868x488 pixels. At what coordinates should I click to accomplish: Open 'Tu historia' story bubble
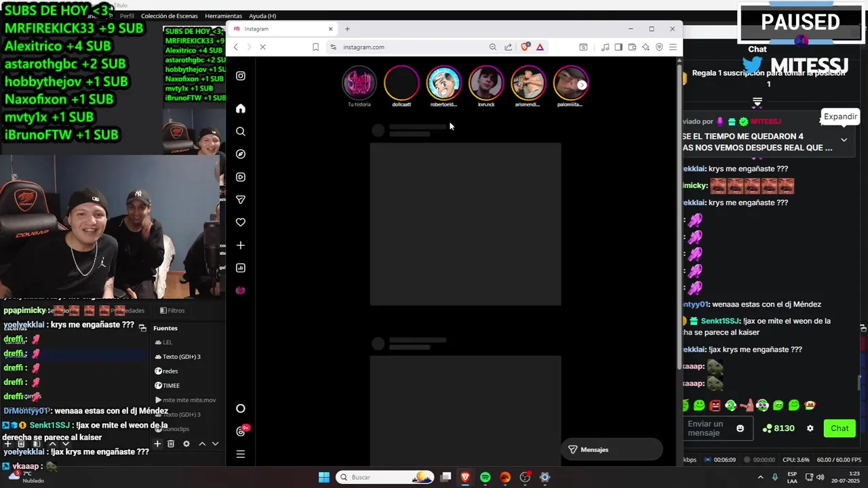[359, 83]
